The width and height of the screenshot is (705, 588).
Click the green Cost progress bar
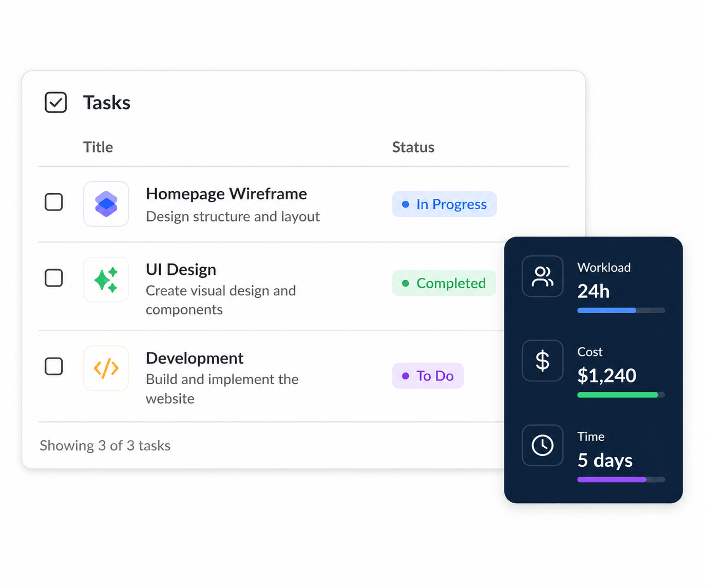point(621,395)
